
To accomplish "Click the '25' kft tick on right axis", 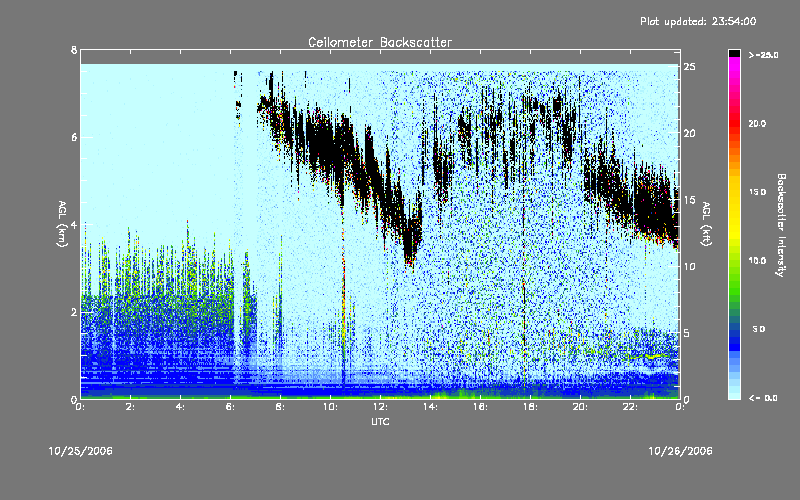I will point(690,67).
